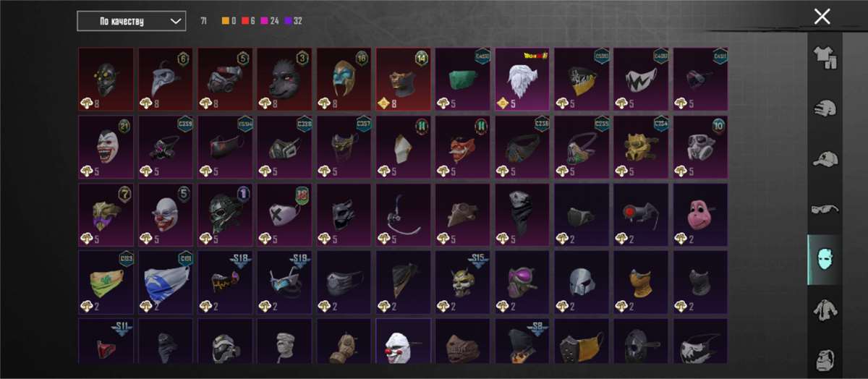868x379 pixels.
Task: Select the plague doctor beak mask
Action: pos(166,75)
